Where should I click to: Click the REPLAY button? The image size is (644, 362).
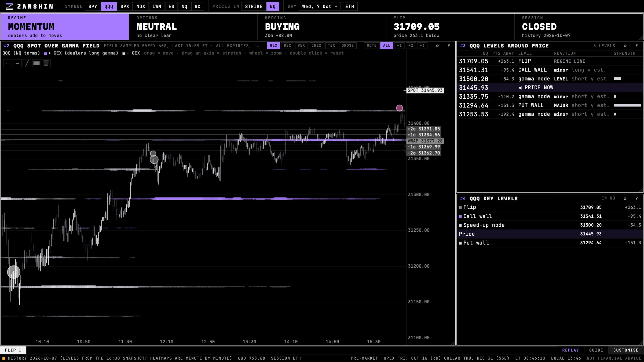(570, 350)
